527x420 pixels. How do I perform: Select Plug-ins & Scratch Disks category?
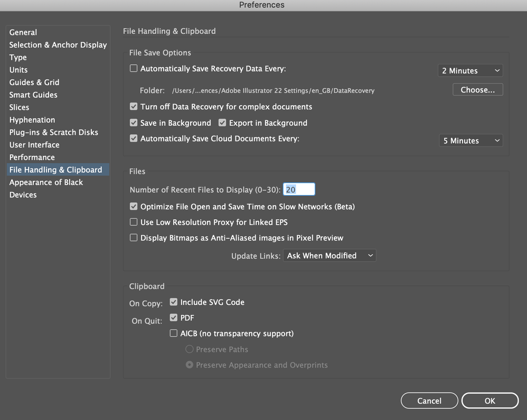pos(53,133)
